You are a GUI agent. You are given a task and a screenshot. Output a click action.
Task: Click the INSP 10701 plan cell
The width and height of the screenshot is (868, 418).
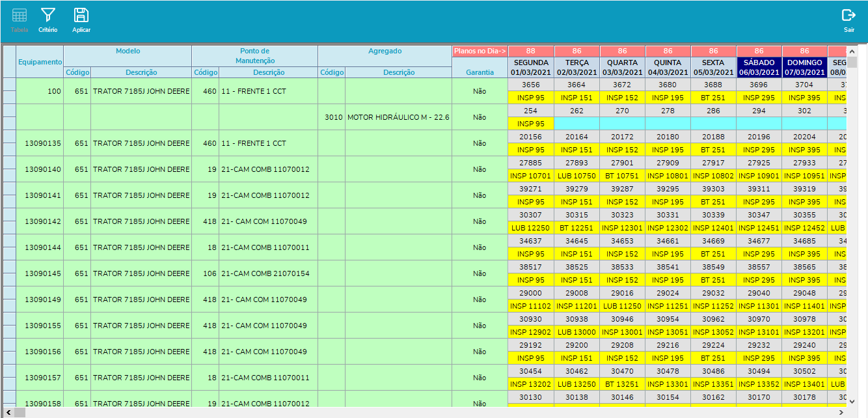531,176
